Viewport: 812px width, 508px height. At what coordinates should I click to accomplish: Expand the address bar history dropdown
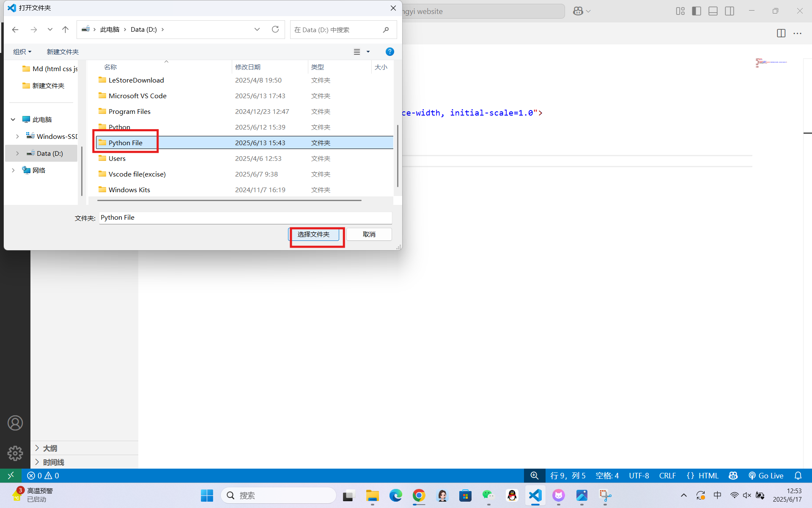pyautogui.click(x=257, y=29)
